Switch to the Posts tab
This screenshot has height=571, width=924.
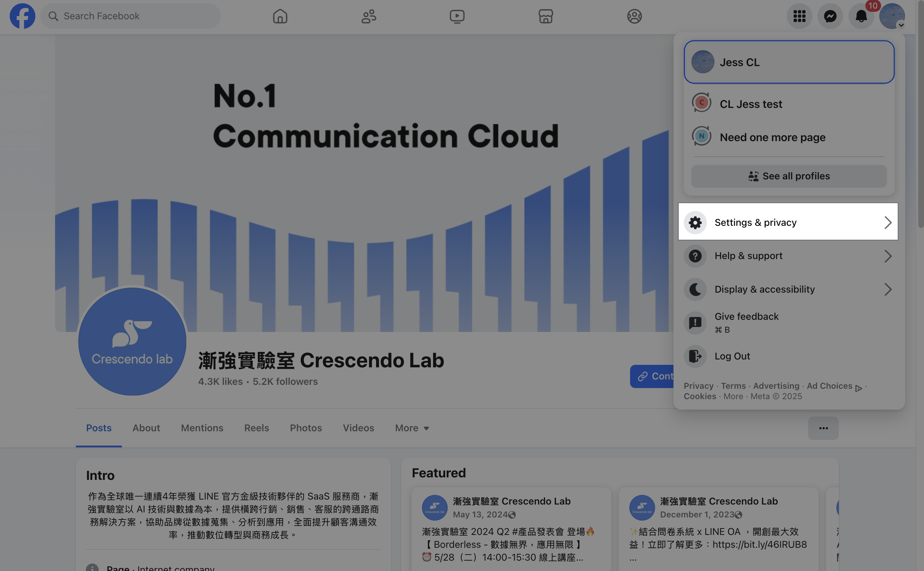pos(99,428)
